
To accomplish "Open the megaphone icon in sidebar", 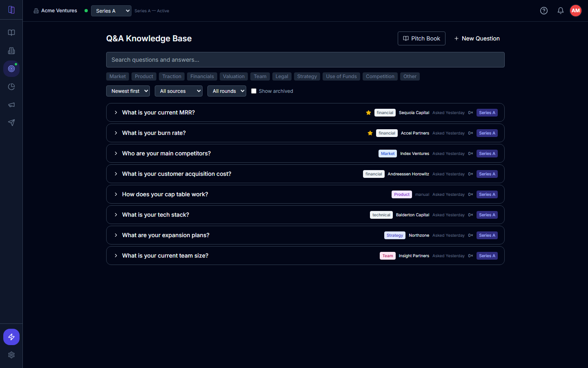I will [11, 105].
